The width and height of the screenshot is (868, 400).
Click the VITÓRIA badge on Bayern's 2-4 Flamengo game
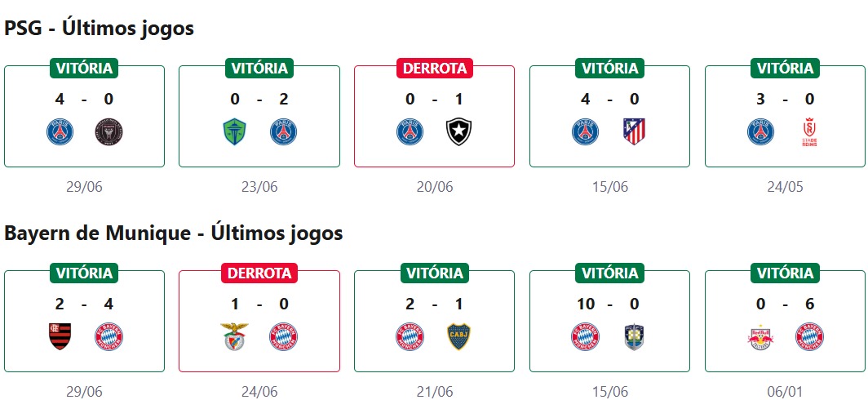point(84,273)
